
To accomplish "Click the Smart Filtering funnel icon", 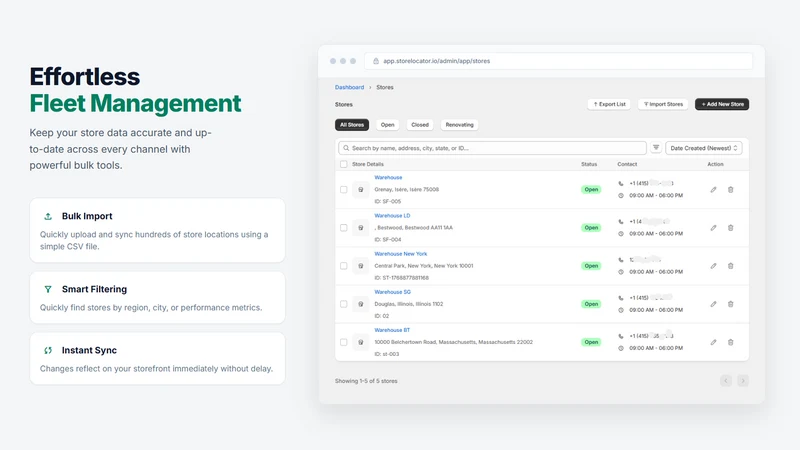I will (48, 289).
